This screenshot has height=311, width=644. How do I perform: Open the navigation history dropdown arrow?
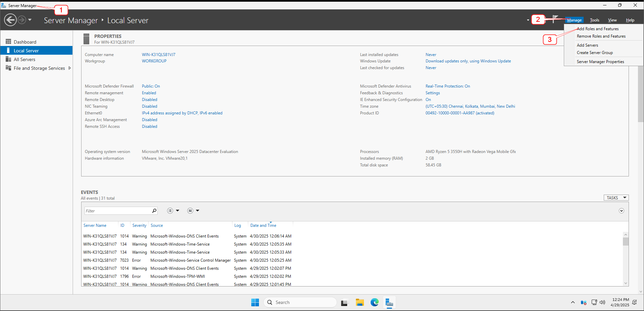pos(30,20)
